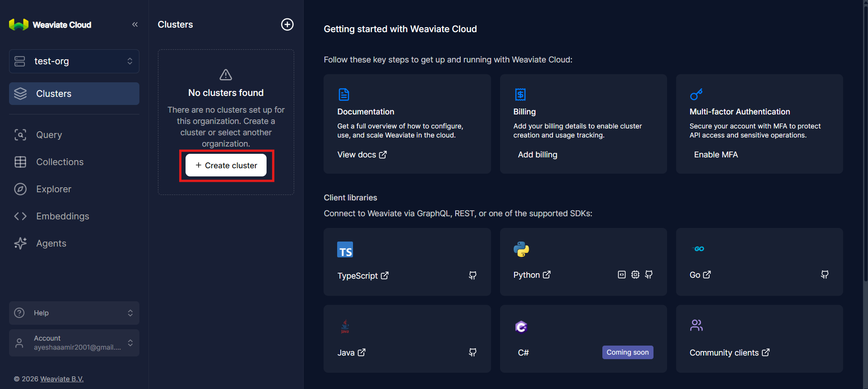The width and height of the screenshot is (868, 389).
Task: Expand the test-org organization selector
Action: tap(74, 61)
